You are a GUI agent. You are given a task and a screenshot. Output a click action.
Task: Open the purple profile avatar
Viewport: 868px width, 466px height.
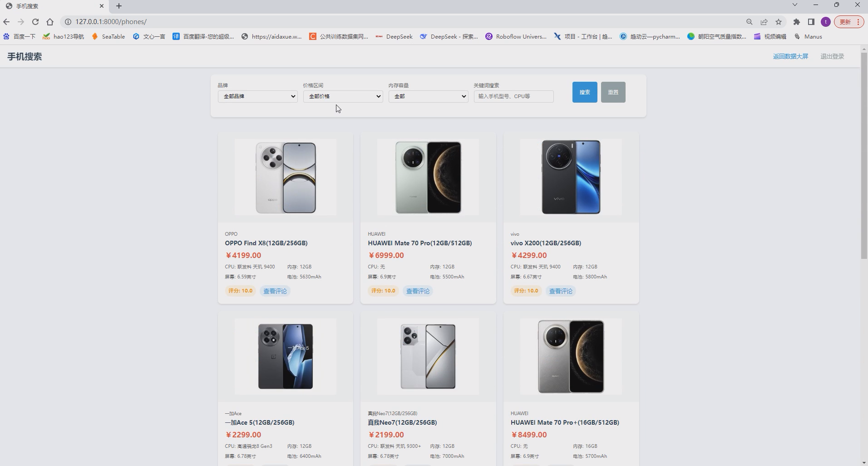pos(826,22)
